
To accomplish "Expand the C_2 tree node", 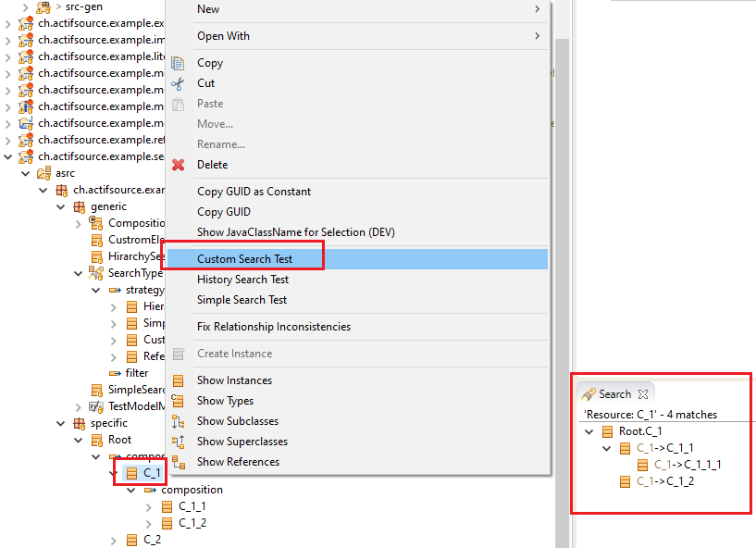I will tap(114, 540).
